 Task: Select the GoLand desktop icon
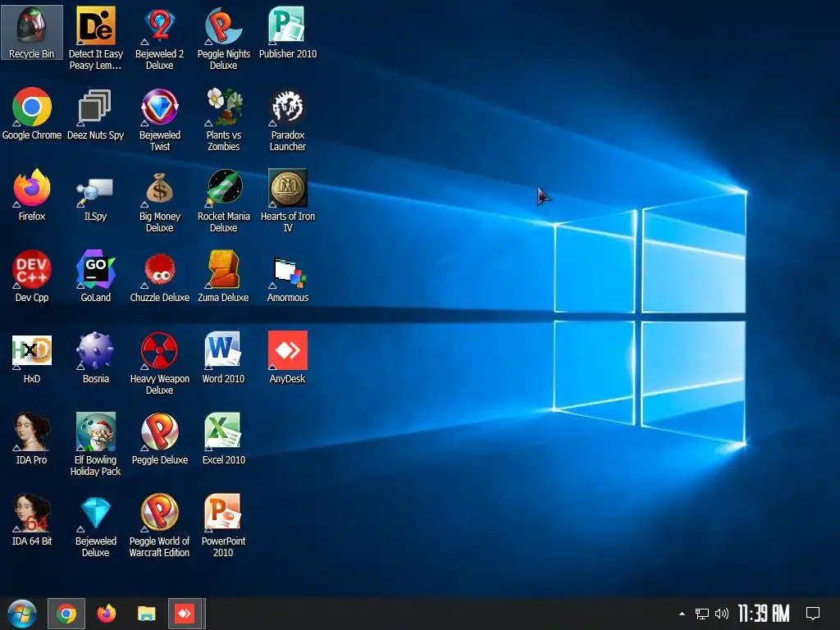click(95, 276)
